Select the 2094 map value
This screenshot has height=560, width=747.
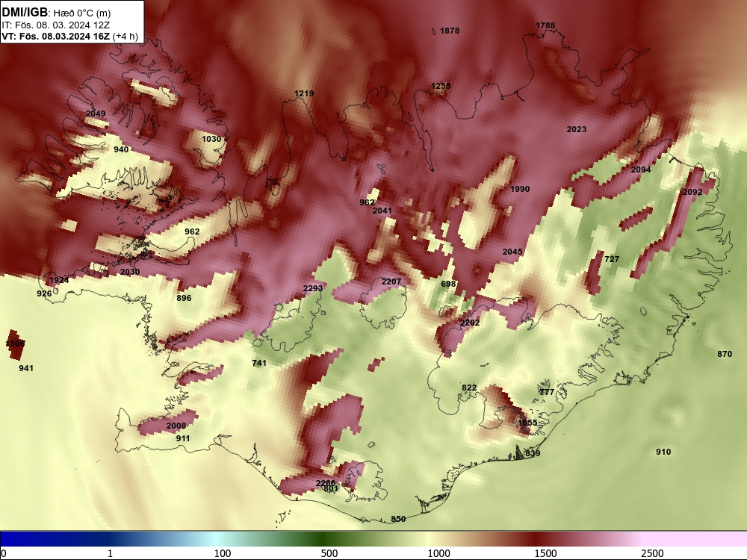point(641,169)
